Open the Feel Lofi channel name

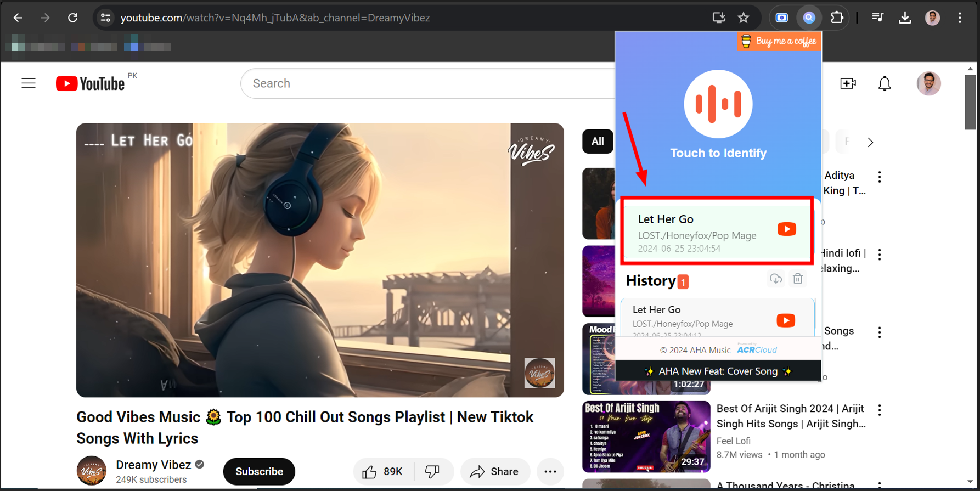tap(733, 441)
